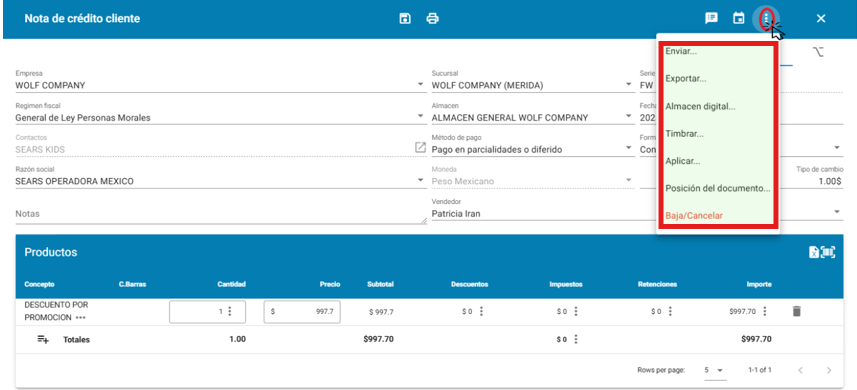Viewport: 857px width, 390px height.
Task: Expand the Moneda Peso Mexicano dropdown
Action: (x=629, y=180)
